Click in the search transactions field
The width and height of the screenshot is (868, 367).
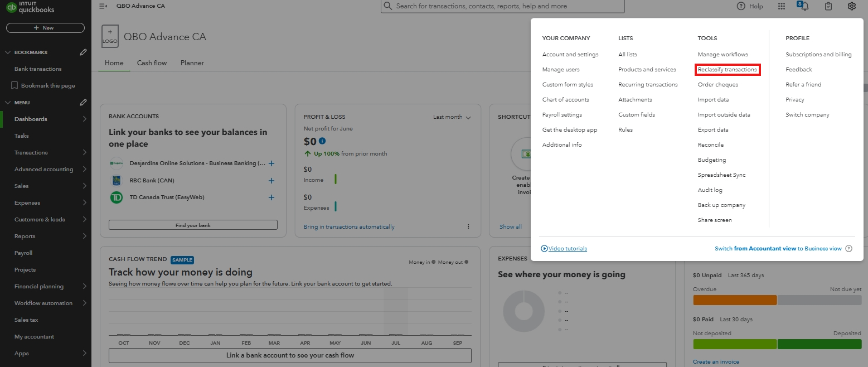503,6
